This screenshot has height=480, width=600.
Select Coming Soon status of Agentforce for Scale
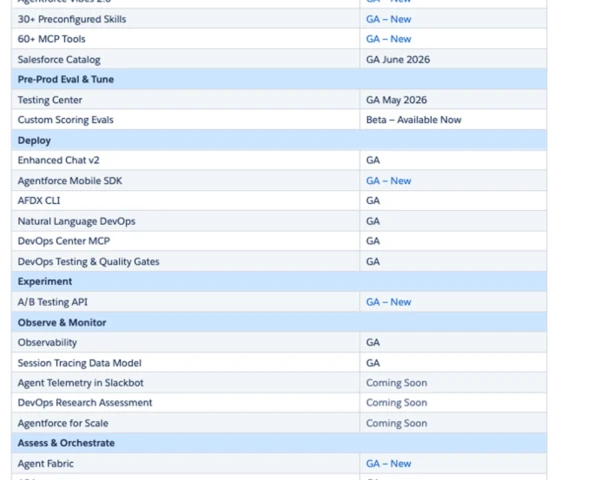(x=453, y=423)
